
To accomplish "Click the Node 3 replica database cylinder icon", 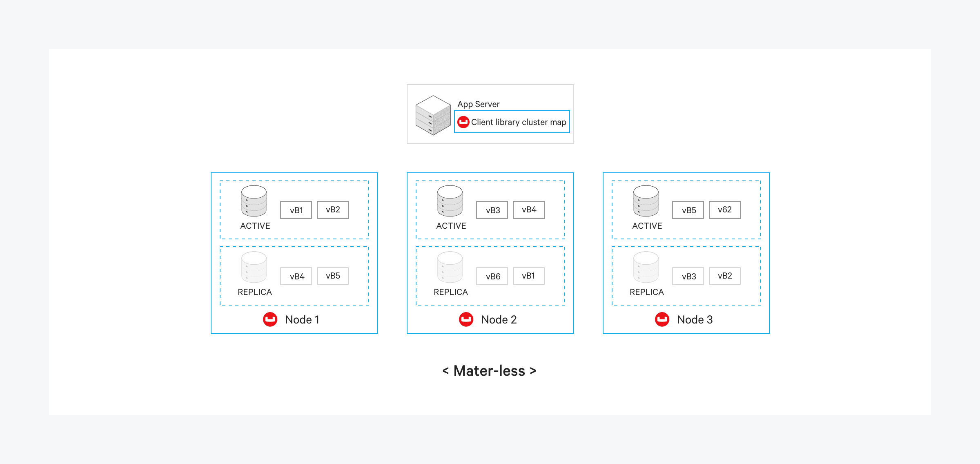I will (646, 267).
